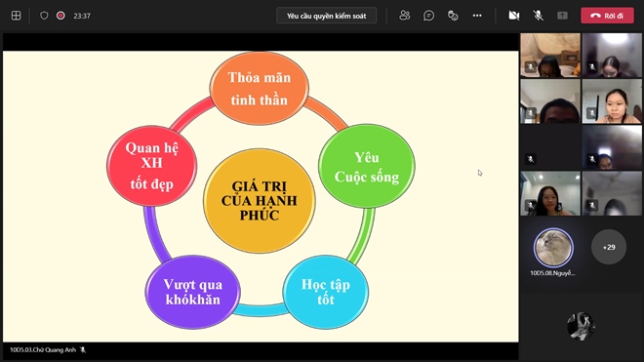Click the 23:37 meeting timer
The width and height of the screenshot is (644, 362).
click(82, 16)
